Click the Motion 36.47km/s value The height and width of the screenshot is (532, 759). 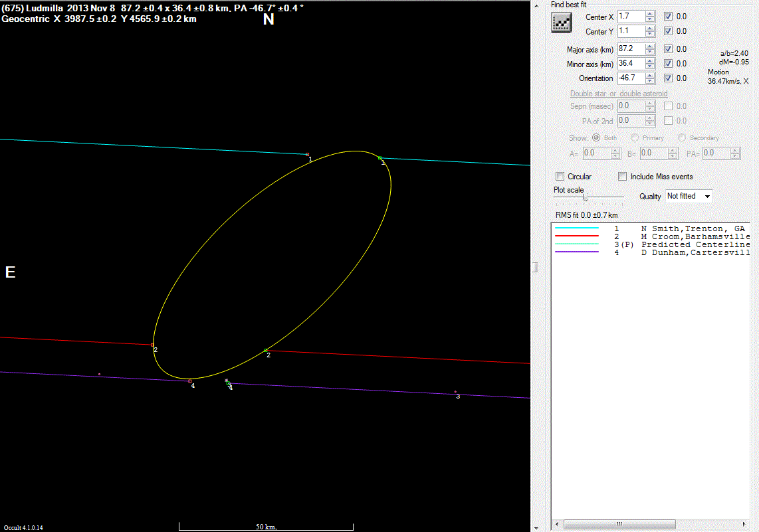point(728,81)
